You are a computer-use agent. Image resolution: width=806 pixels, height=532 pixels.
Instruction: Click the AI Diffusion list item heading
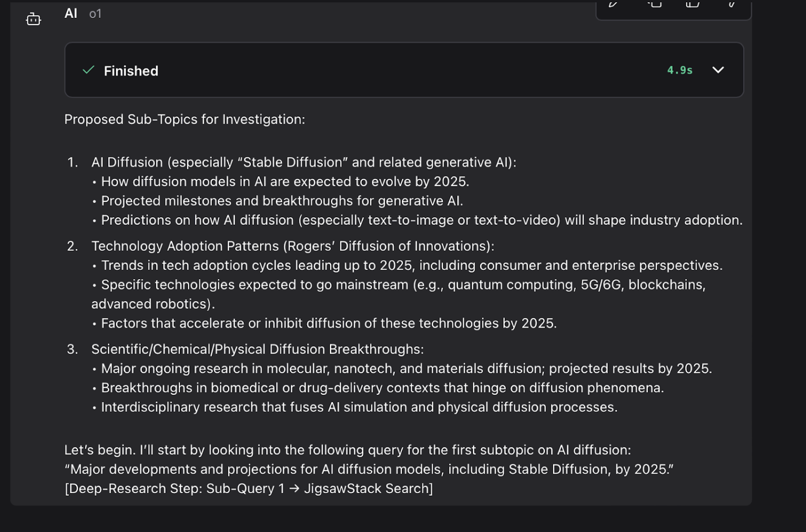[x=303, y=163]
